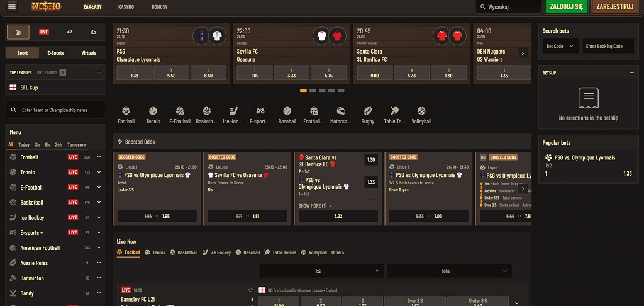Choose the E-Football sport icon
This screenshot has height=306, width=644.
[x=180, y=111]
